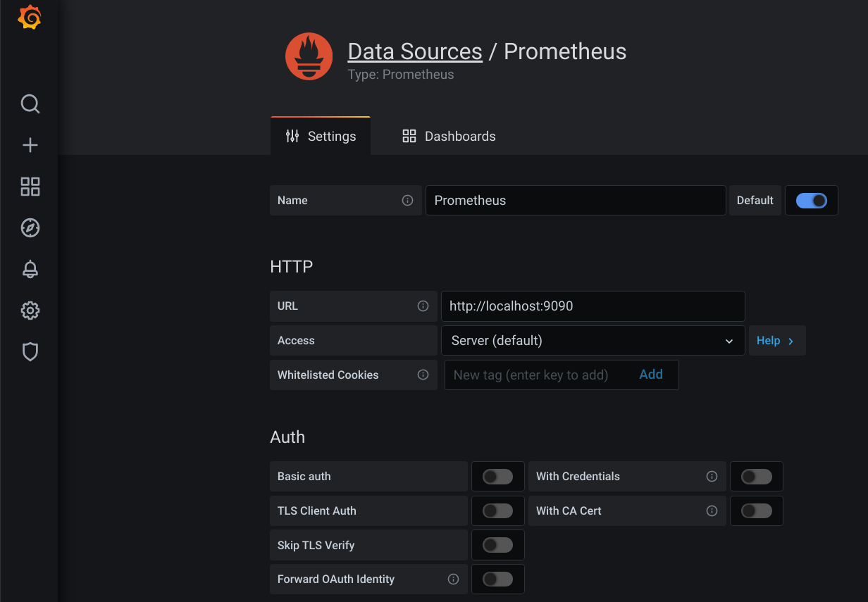Click the info icon next to Name
Viewport: 868px width, 602px height.
tap(407, 200)
